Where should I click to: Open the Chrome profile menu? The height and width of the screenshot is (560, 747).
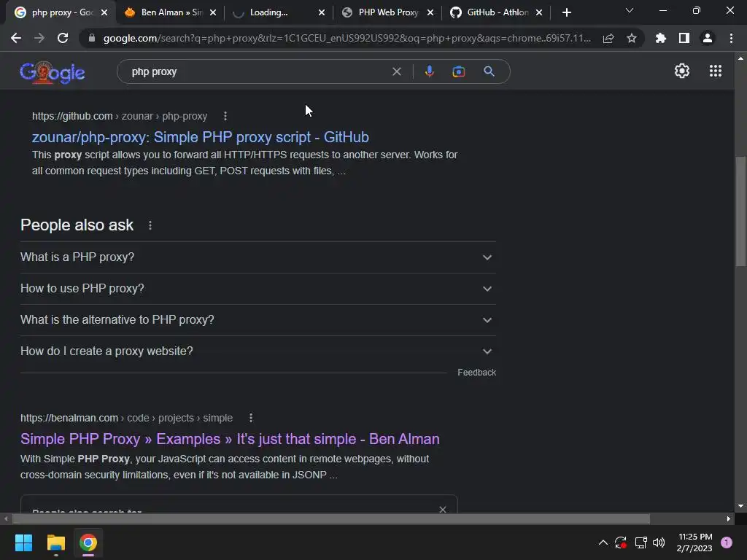[708, 38]
